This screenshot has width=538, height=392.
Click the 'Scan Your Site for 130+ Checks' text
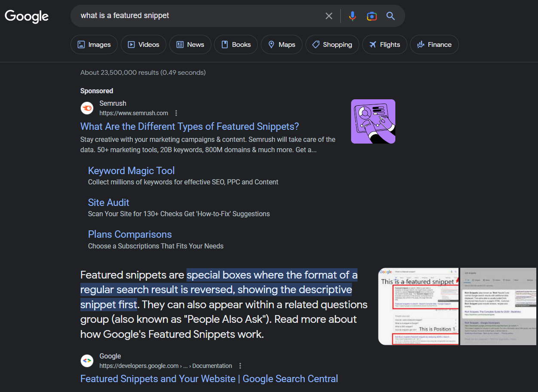pyautogui.click(x=179, y=214)
